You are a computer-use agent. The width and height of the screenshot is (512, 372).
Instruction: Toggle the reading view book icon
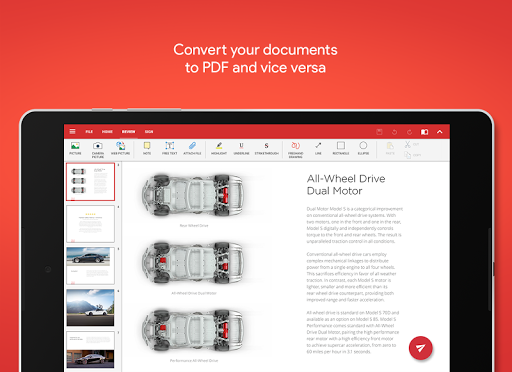[424, 132]
